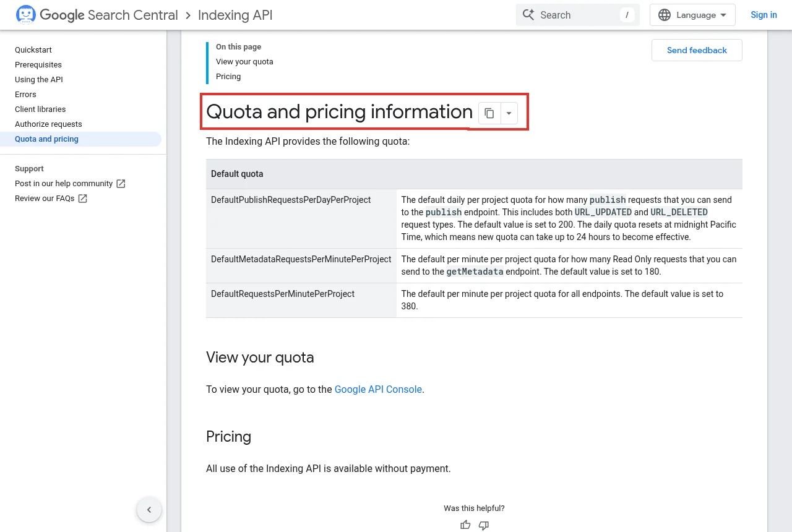Click the Default quota table header

coord(474,174)
